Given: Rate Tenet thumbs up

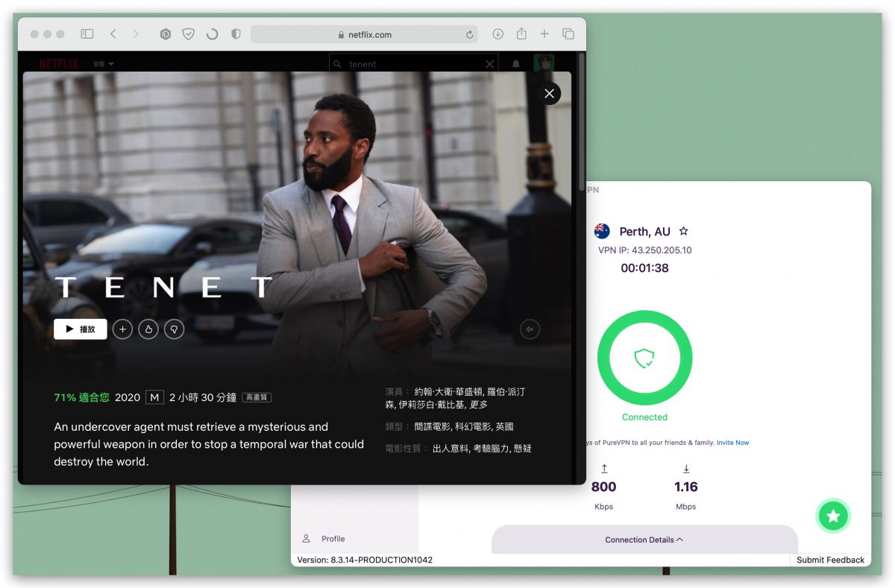Looking at the screenshot, I should [148, 329].
